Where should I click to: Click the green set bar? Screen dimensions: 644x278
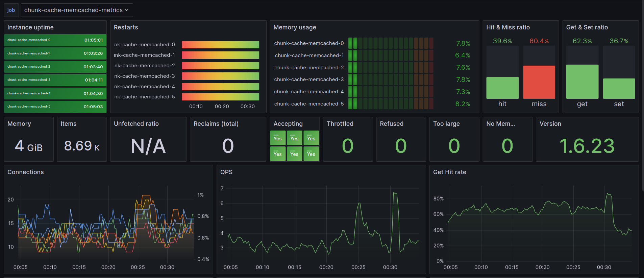click(619, 89)
